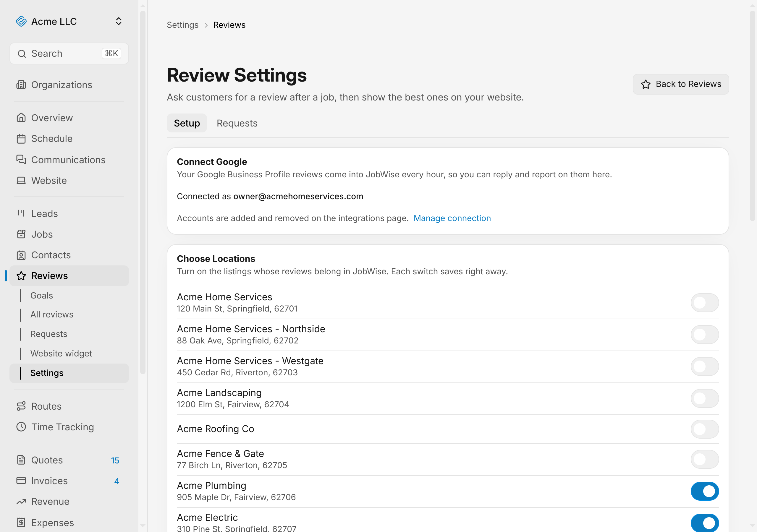Turn off the Acme Electric switch
The image size is (757, 532).
coord(705,523)
